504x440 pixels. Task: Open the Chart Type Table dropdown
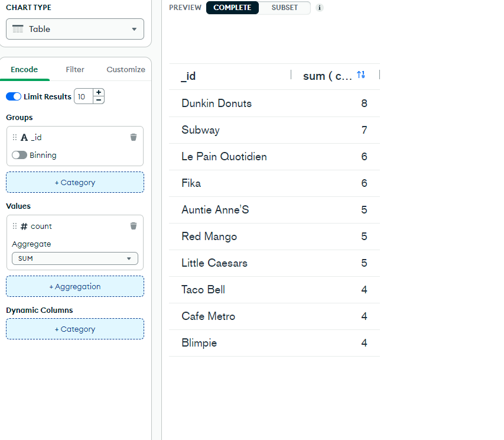[x=75, y=29]
